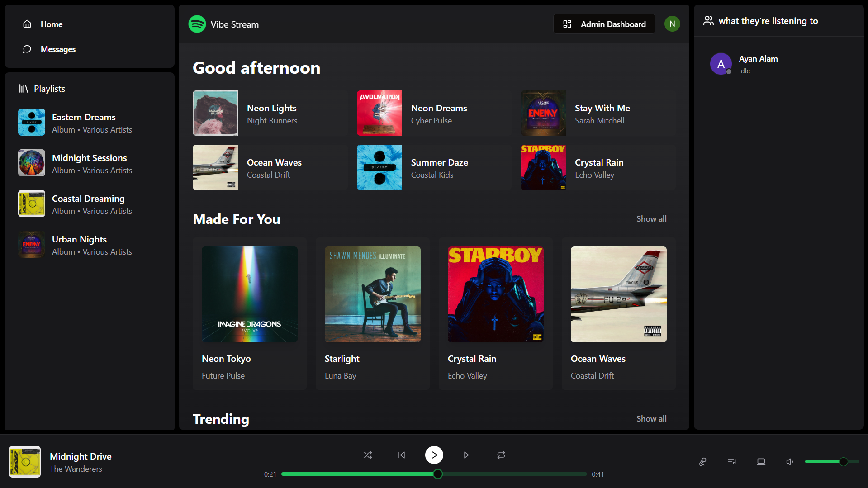
Task: Open the Starlight card cover
Action: click(373, 294)
